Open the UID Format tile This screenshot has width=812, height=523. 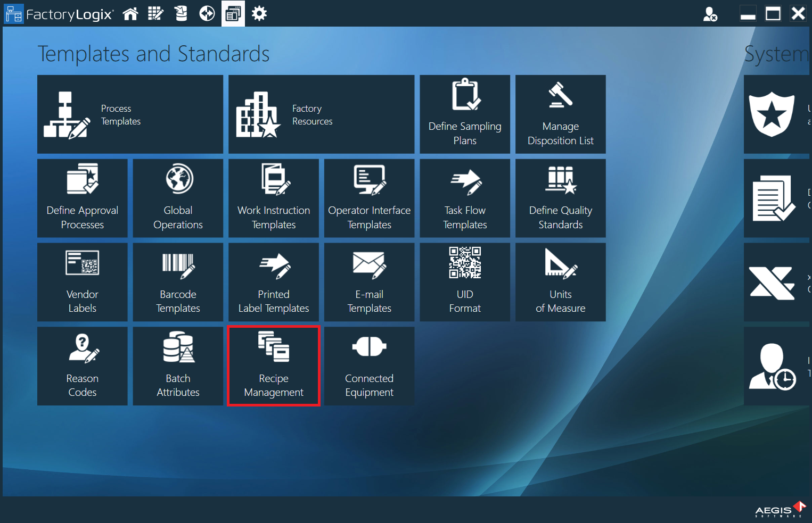(x=465, y=282)
